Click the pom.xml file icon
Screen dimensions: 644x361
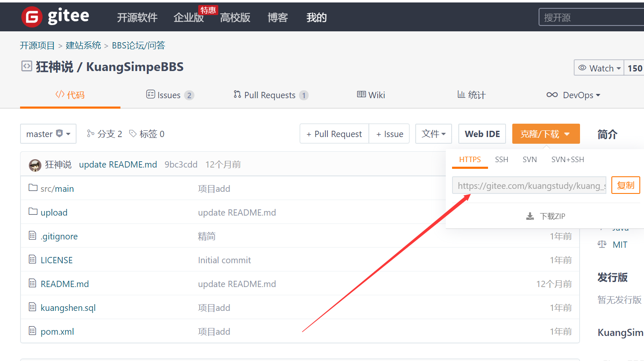[x=33, y=331]
